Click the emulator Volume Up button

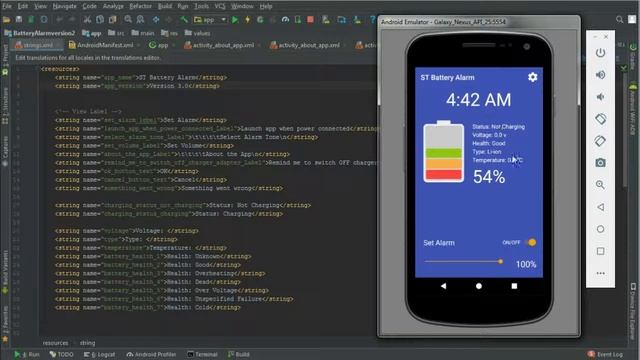[x=600, y=75]
